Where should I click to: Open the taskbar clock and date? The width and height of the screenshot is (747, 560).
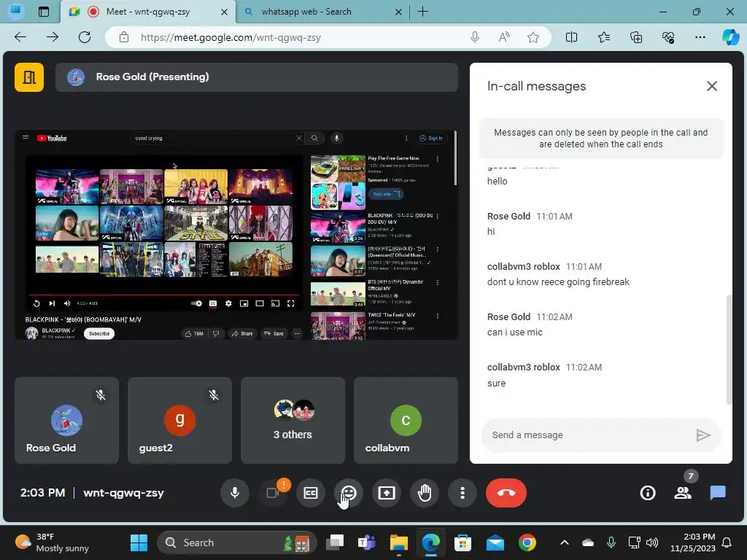coord(693,542)
